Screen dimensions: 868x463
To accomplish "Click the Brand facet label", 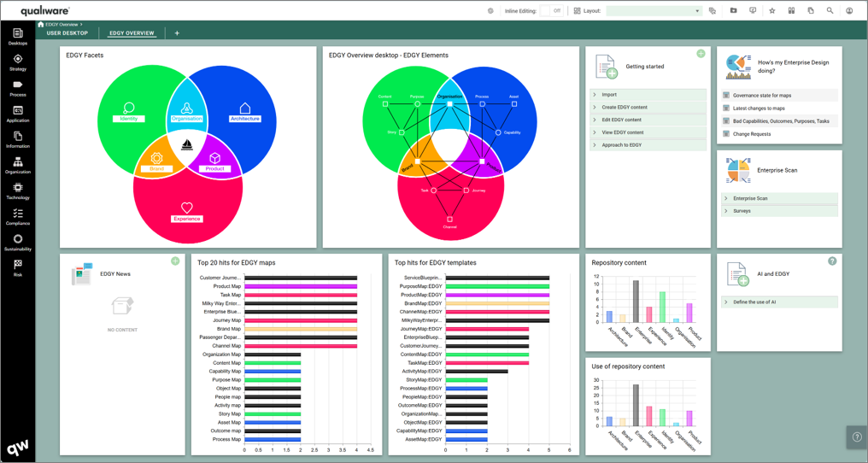I will 156,168.
